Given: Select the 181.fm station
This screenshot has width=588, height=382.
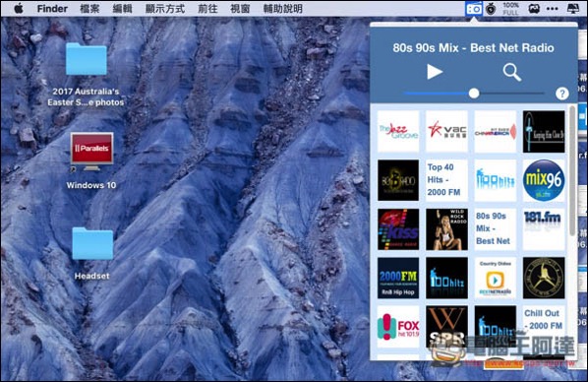Looking at the screenshot, I should click(x=544, y=229).
